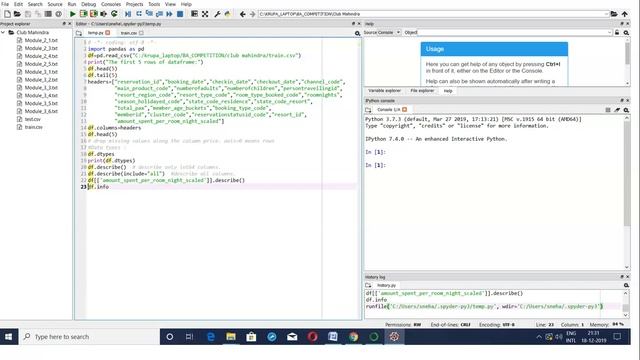Switch to the File explorer tab
640x360 pixels.
[422, 91]
